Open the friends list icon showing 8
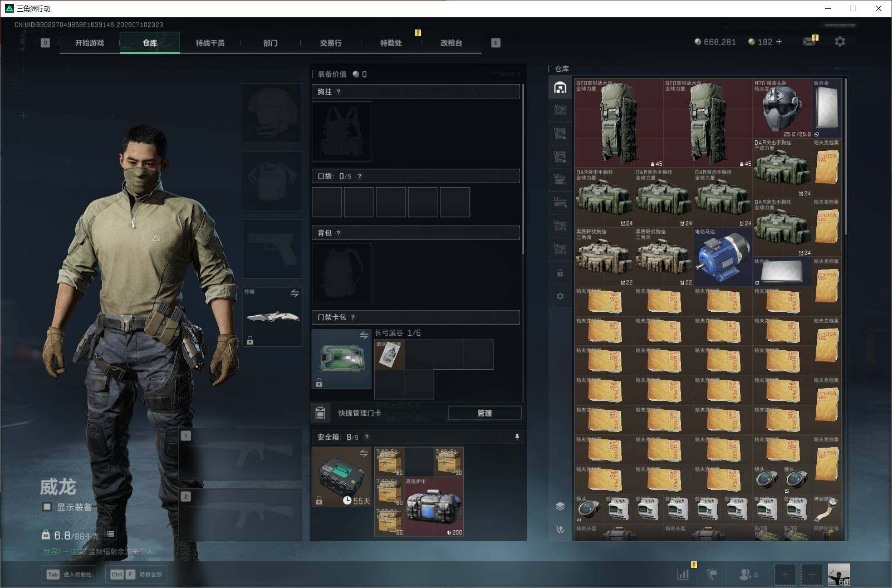Viewport: 892px width, 588px height. pos(747,575)
